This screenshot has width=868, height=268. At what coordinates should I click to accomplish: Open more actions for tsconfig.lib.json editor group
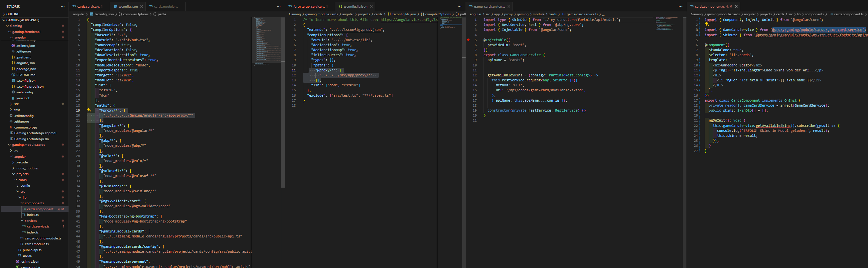click(x=460, y=6)
